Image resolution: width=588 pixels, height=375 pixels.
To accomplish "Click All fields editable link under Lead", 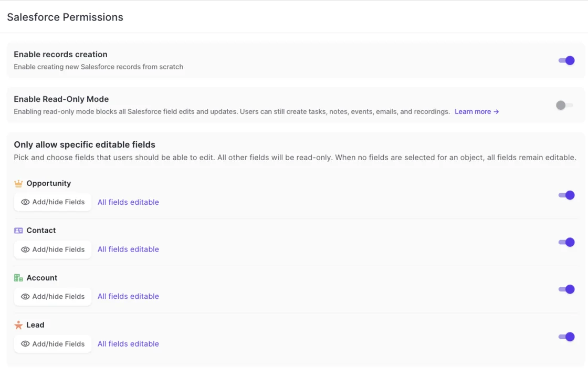I will pyautogui.click(x=128, y=343).
